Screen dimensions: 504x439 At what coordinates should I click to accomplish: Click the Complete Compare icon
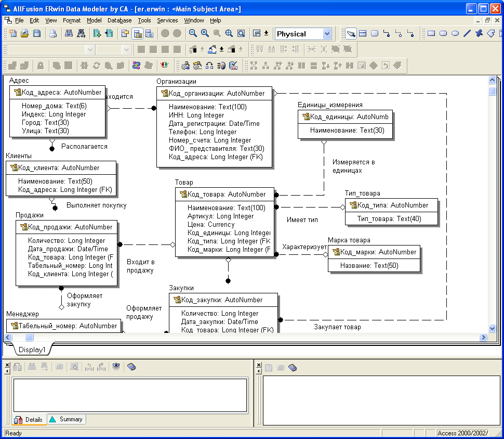[x=209, y=66]
